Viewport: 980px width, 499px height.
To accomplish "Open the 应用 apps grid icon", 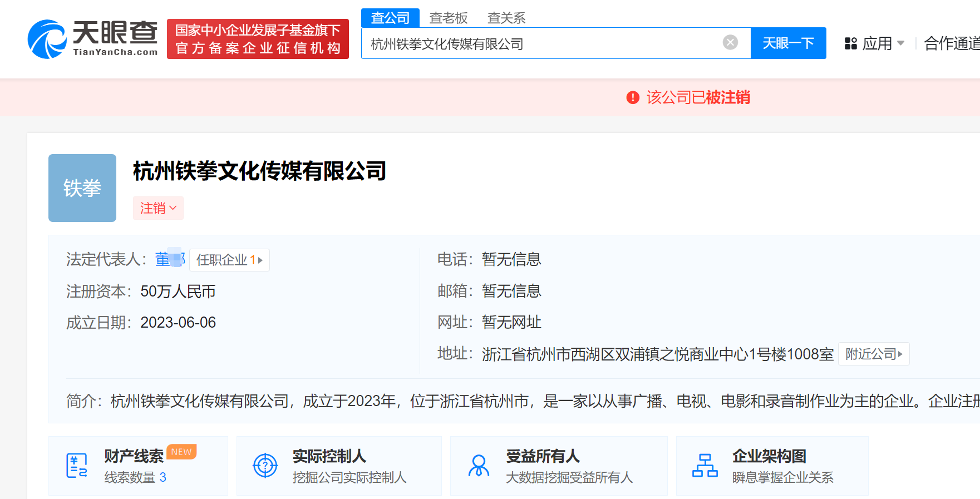I will point(850,43).
